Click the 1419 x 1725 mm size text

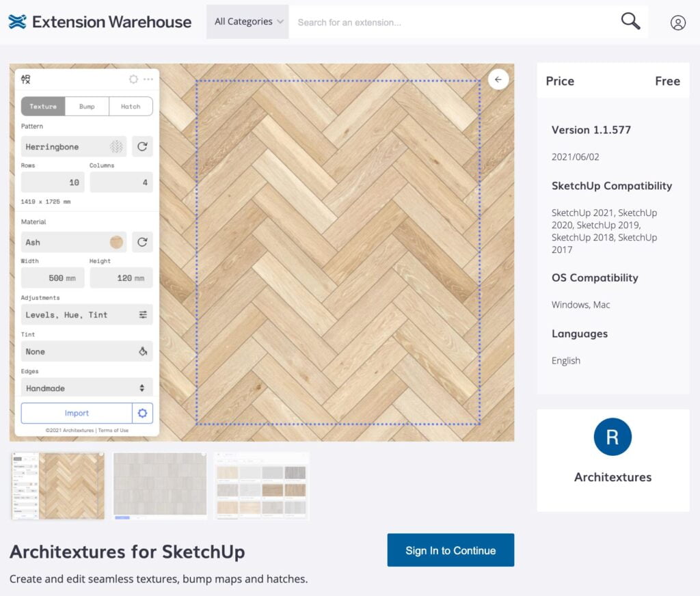(46, 202)
